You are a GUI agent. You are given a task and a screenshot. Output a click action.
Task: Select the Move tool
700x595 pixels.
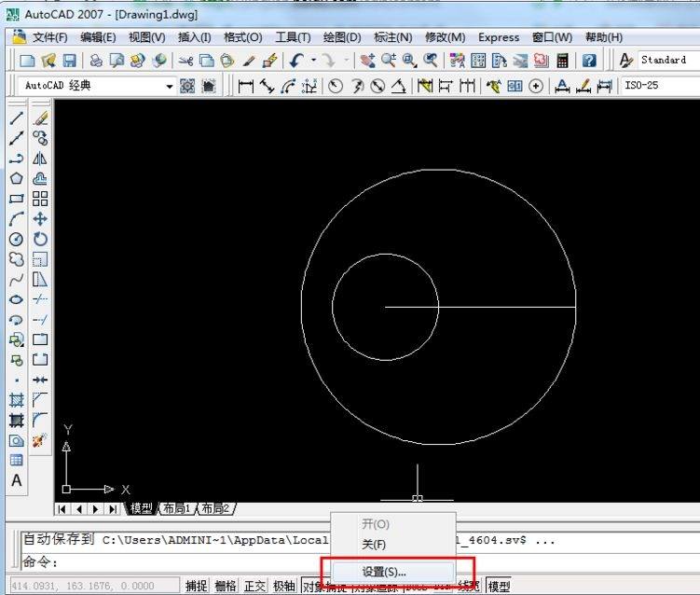(x=40, y=219)
